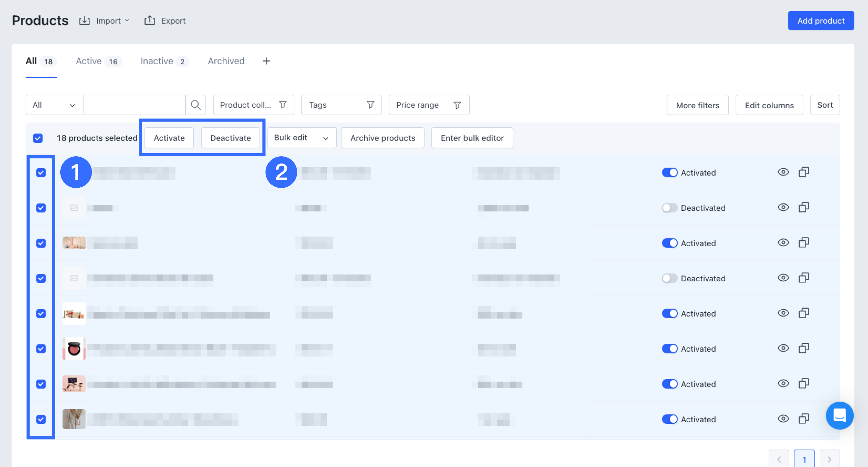868x467 pixels.
Task: Click the Export upload icon
Action: [149, 21]
